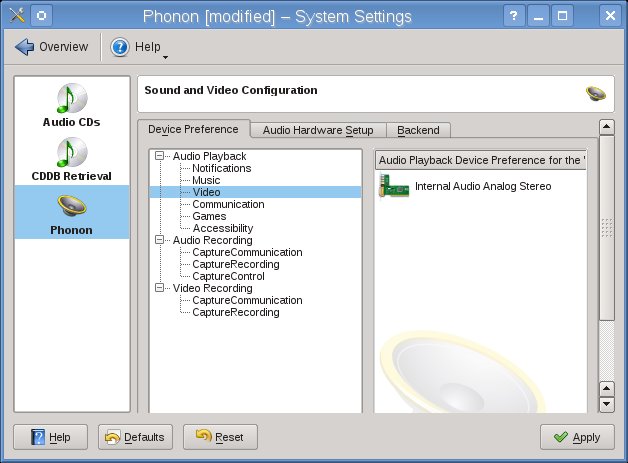This screenshot has height=463, width=628.
Task: Open the Audio CDs module
Action: click(x=71, y=105)
